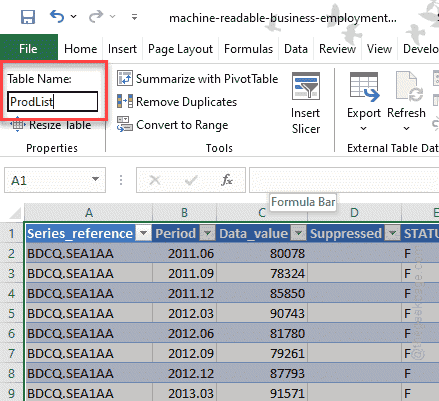
Task: Select column B header
Action: [x=184, y=212]
